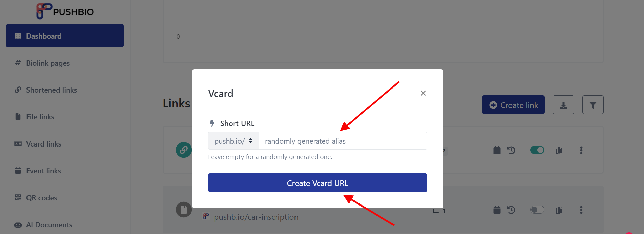The height and width of the screenshot is (234, 644).
Task: Copy the car-inscription link via duplicate icon
Action: [x=559, y=210]
